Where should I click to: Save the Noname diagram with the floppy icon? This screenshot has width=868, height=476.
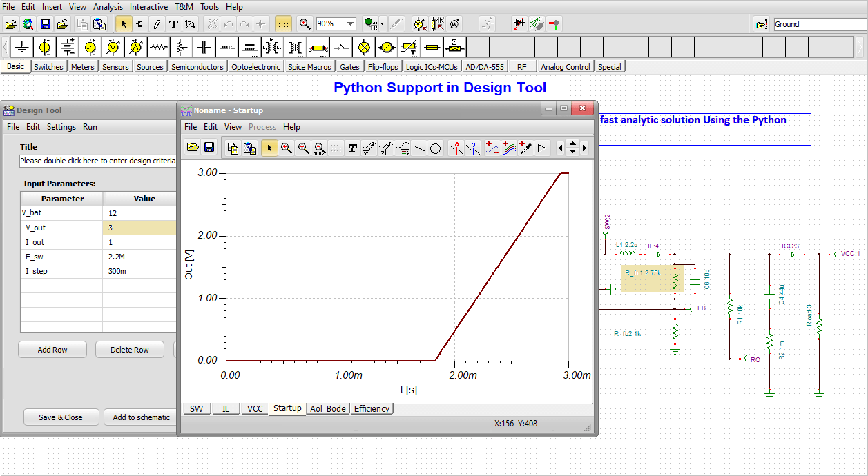tap(209, 148)
